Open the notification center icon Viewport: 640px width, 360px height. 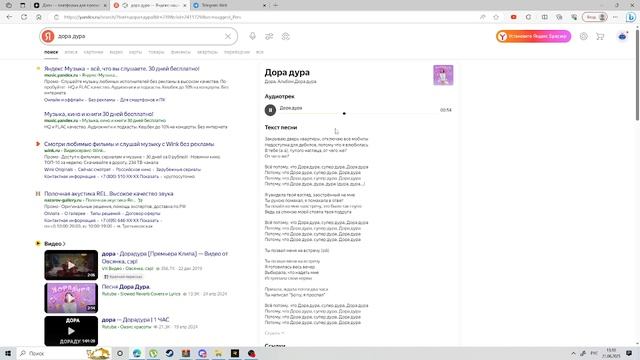tap(629, 353)
